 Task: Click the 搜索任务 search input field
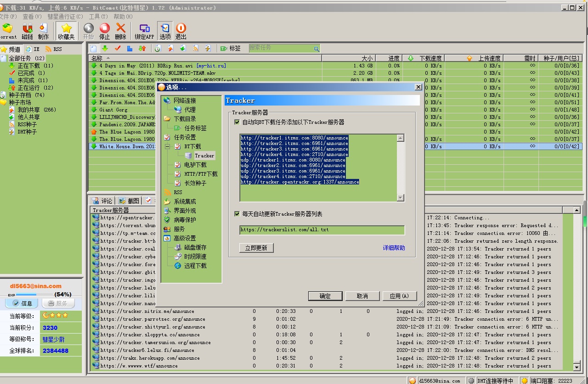[x=281, y=48]
